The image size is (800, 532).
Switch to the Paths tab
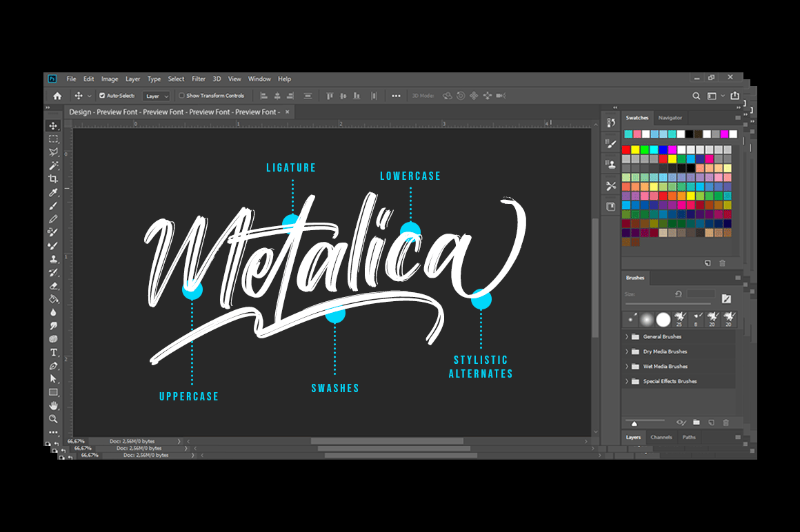[689, 437]
